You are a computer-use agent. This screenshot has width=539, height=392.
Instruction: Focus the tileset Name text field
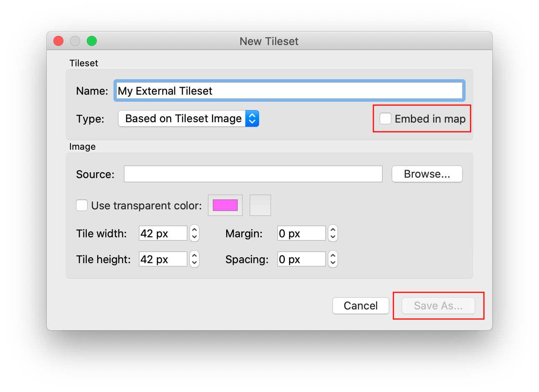289,91
